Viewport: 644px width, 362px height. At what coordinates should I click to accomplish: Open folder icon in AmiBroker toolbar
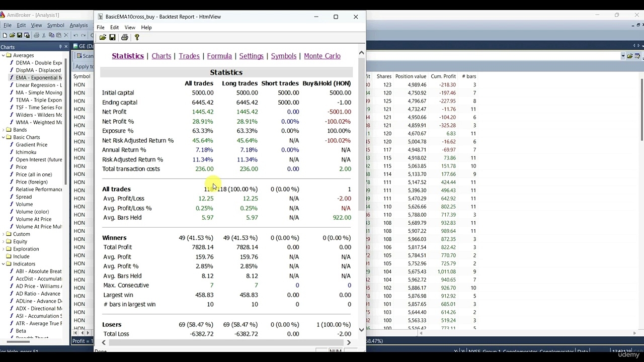[x=12, y=35]
